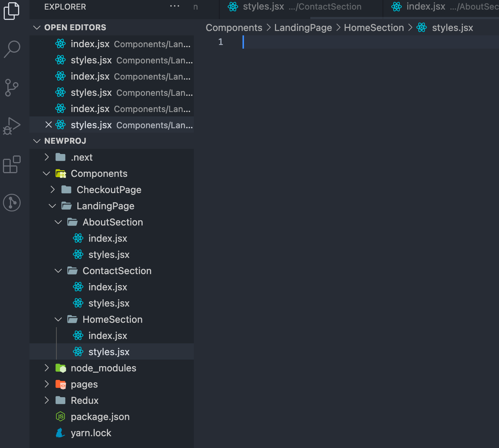Screen dimensions: 499x448
Task: Open index.jsx inside HomeSection
Action: [x=108, y=335]
